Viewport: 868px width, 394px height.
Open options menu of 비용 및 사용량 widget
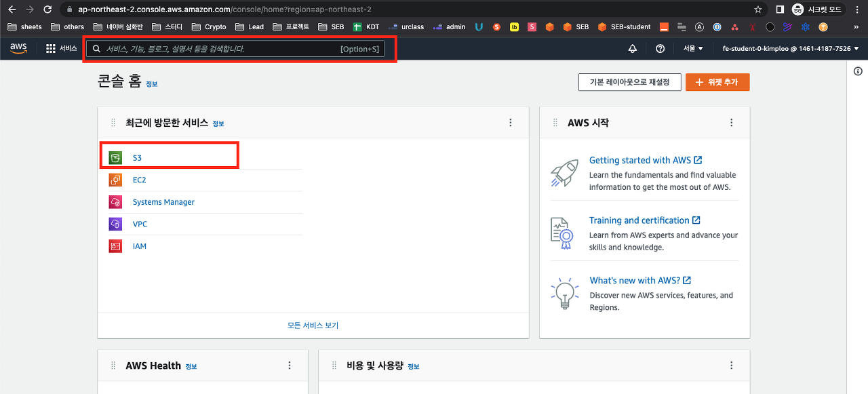732,366
